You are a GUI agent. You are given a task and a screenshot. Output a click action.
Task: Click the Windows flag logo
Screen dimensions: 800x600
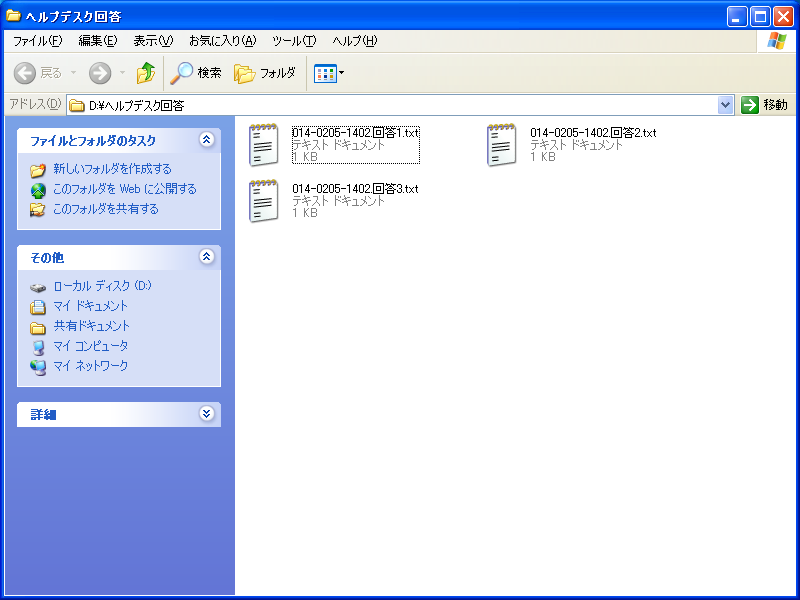(x=777, y=41)
